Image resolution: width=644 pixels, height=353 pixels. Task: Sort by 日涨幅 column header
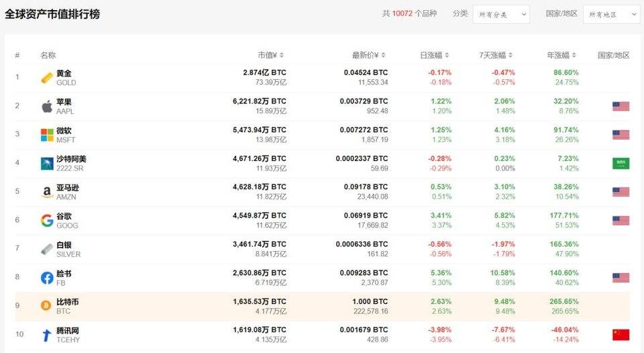coord(434,55)
